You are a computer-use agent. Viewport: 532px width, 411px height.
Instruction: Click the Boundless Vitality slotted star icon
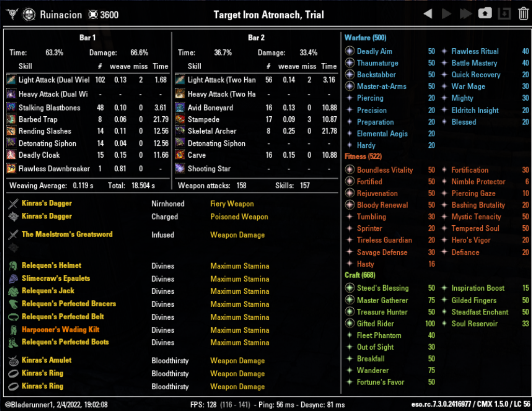pyautogui.click(x=349, y=170)
